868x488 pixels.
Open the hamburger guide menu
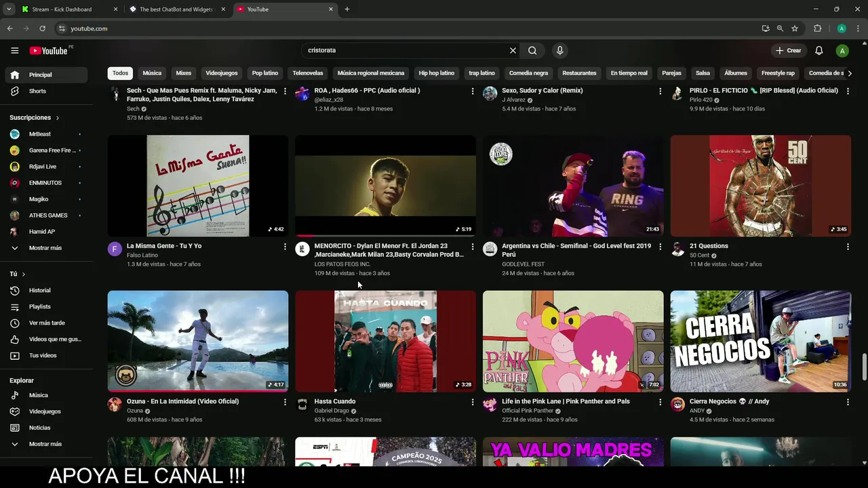tap(14, 50)
